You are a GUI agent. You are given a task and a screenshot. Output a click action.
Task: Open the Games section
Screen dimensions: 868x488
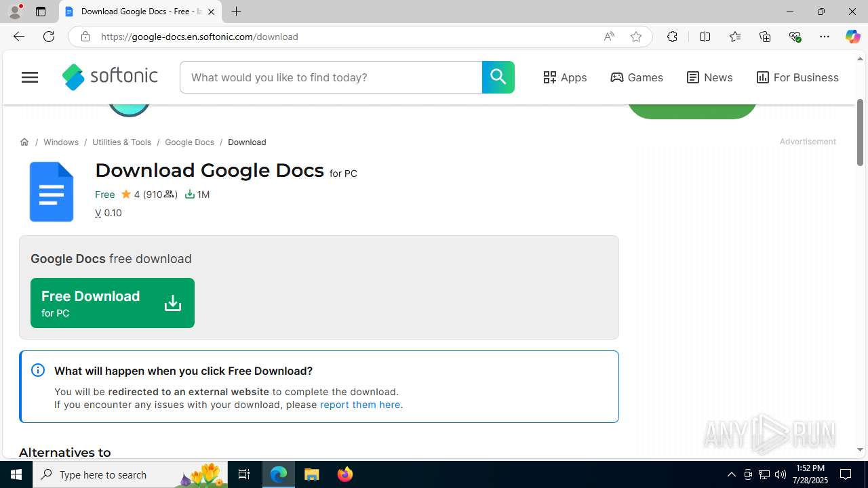[x=637, y=77]
